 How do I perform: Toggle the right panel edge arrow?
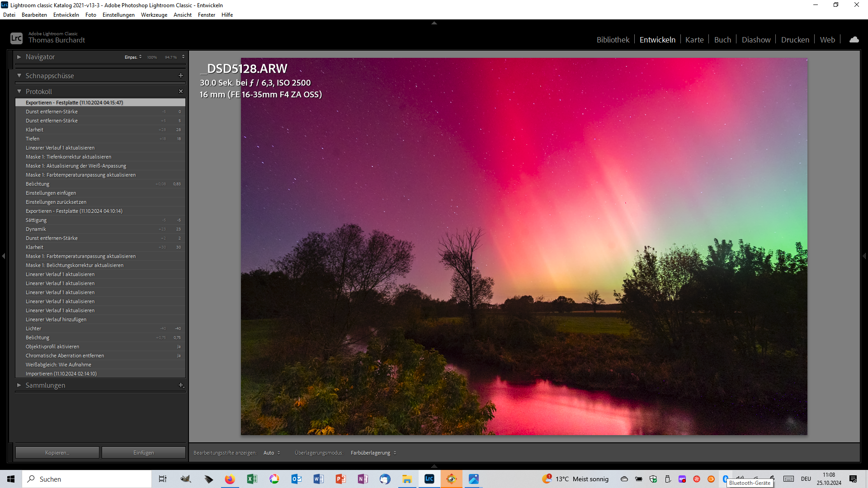point(864,256)
